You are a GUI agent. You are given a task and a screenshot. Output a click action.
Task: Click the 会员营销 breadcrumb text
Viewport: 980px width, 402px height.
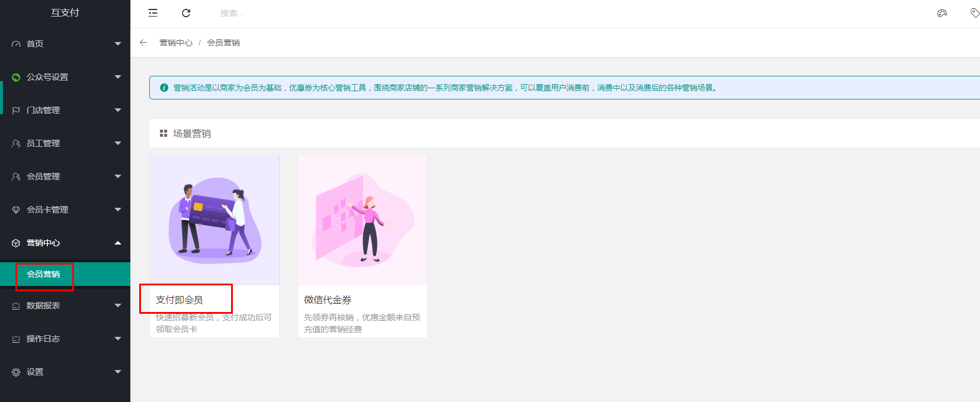tap(223, 43)
